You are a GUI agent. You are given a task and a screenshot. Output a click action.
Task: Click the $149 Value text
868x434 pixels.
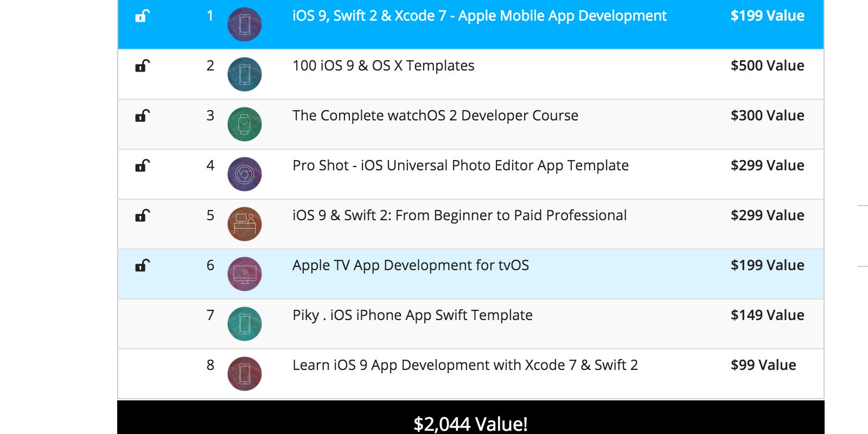tap(768, 315)
